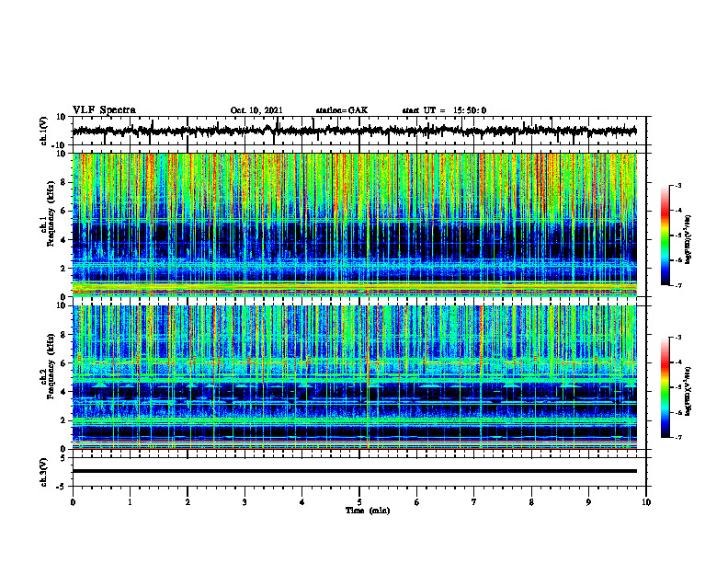Click the 'start UT = 15:50:0' label

click(x=444, y=110)
